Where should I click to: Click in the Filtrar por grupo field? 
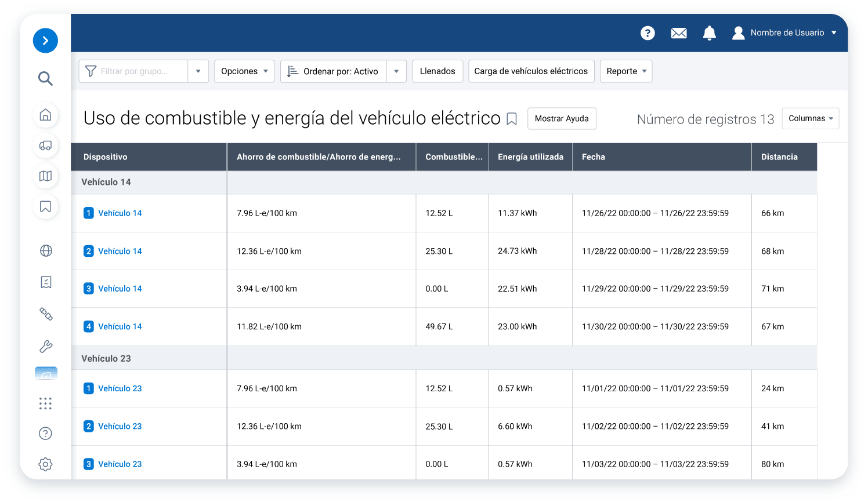coord(135,71)
